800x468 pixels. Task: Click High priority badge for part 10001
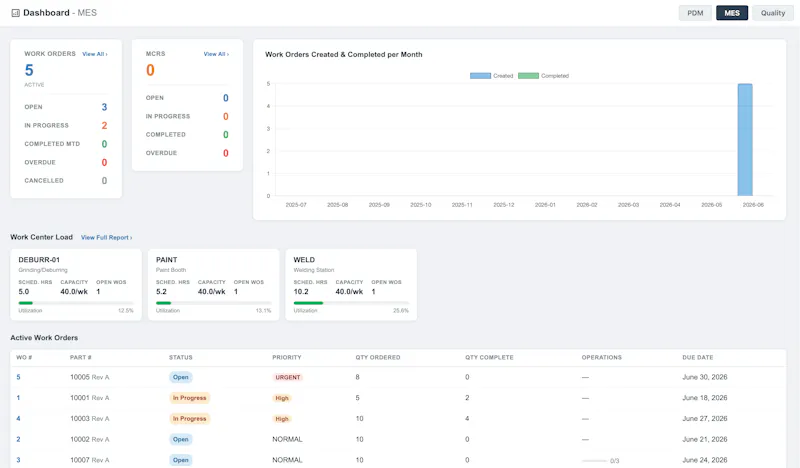click(x=282, y=398)
